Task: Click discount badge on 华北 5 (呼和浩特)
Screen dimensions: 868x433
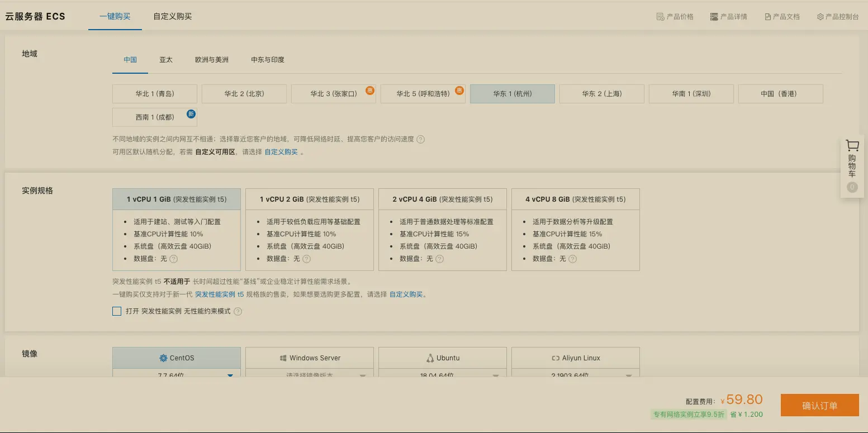Action: pos(459,90)
